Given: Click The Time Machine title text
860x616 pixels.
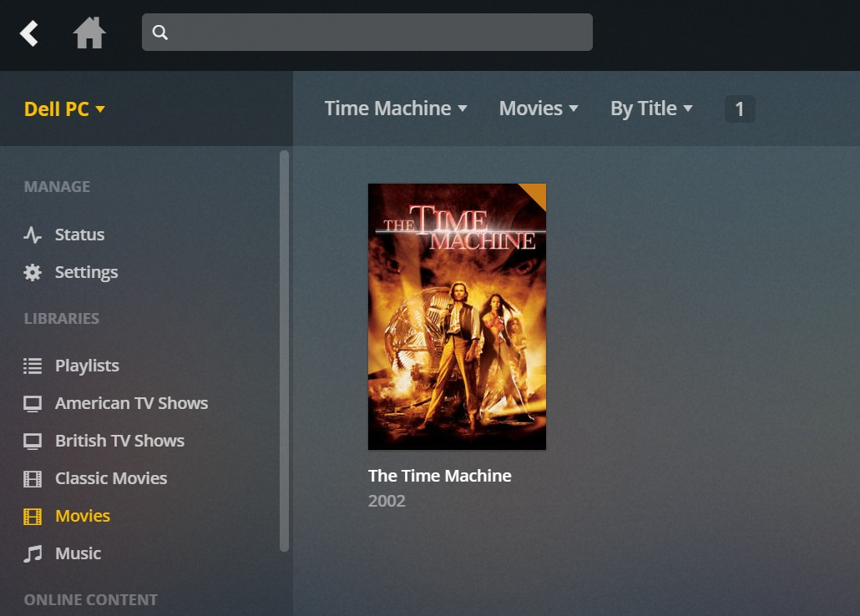Looking at the screenshot, I should (x=439, y=476).
